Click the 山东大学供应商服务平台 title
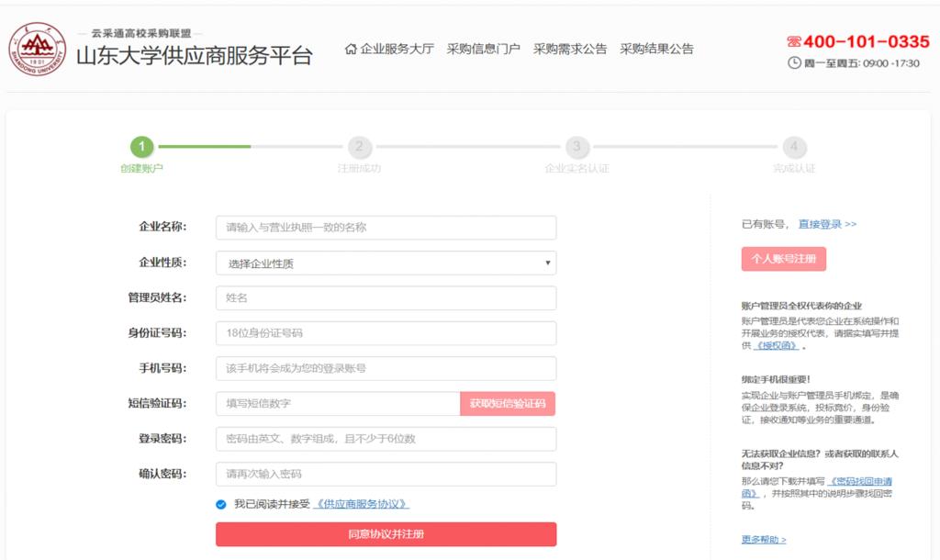The width and height of the screenshot is (940, 560). (x=195, y=56)
